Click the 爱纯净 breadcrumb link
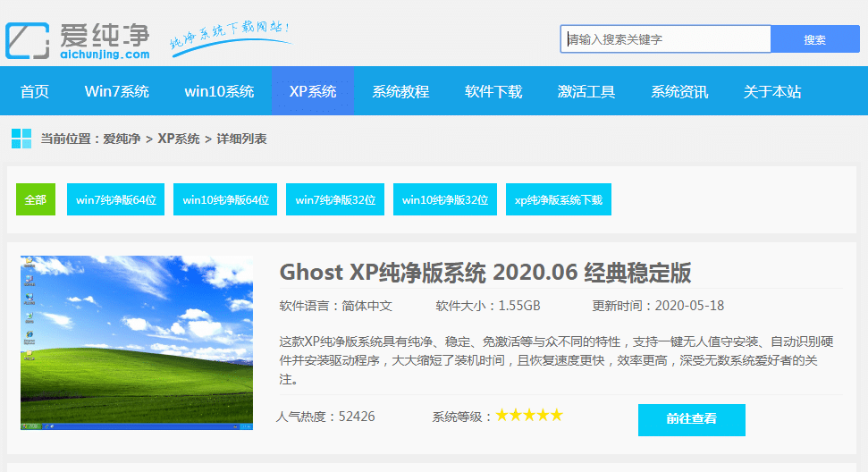 122,139
